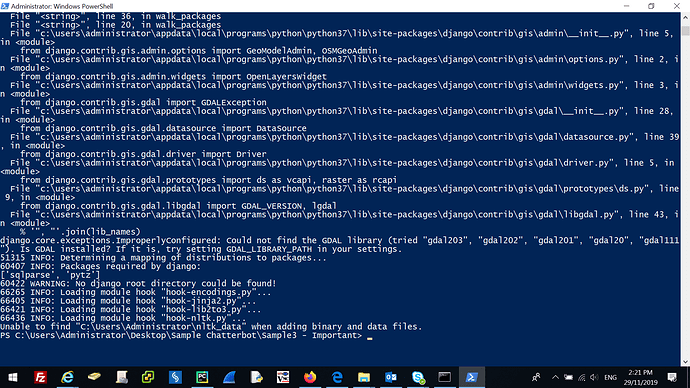The width and height of the screenshot is (690, 388).
Task: Open Outlook from the taskbar
Action: 391,377
